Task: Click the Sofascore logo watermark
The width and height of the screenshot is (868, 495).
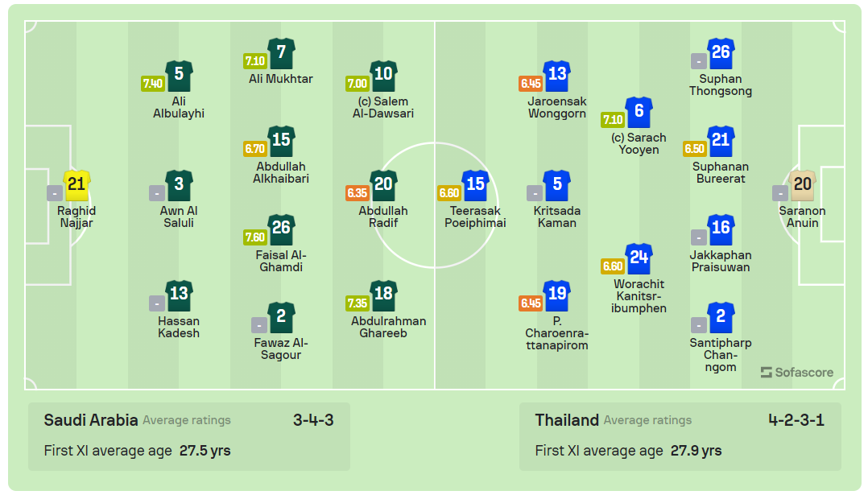Action: pos(797,373)
